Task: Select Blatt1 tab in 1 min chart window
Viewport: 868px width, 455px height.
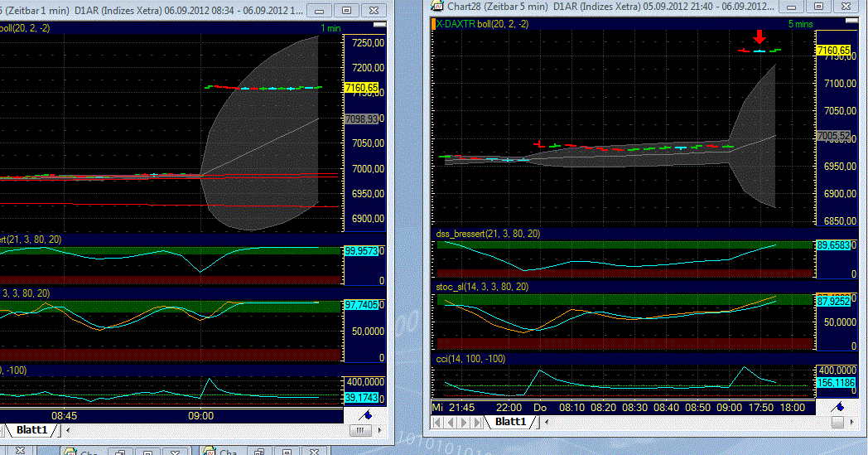Action: [31, 429]
